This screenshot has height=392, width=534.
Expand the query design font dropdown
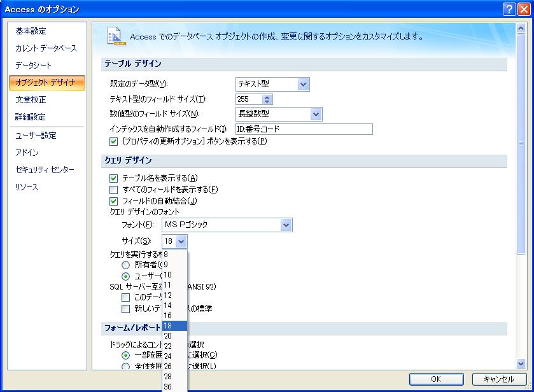[x=286, y=225]
